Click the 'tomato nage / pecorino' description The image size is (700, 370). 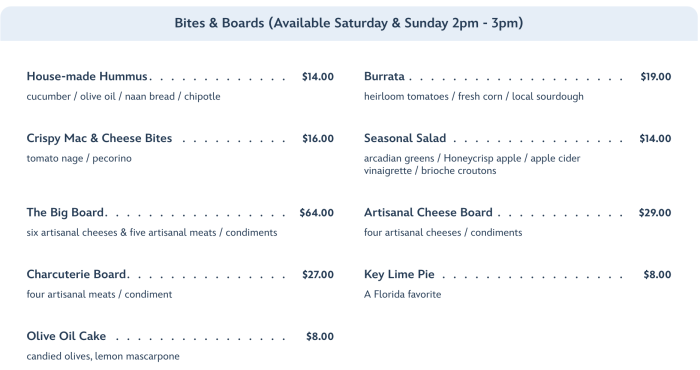click(79, 158)
